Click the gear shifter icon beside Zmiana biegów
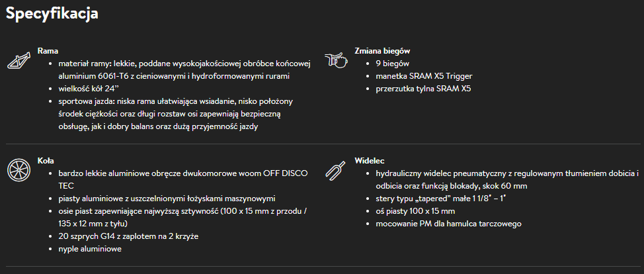 click(x=335, y=60)
